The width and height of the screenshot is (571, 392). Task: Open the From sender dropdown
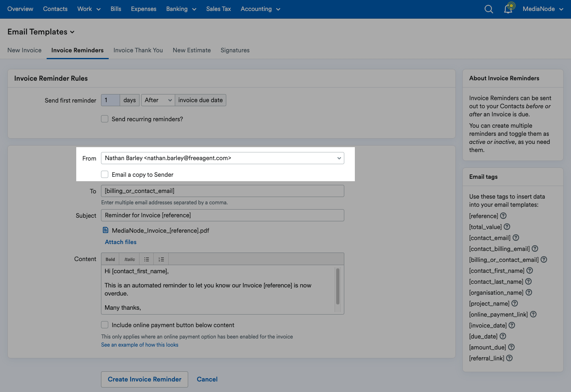pyautogui.click(x=223, y=158)
